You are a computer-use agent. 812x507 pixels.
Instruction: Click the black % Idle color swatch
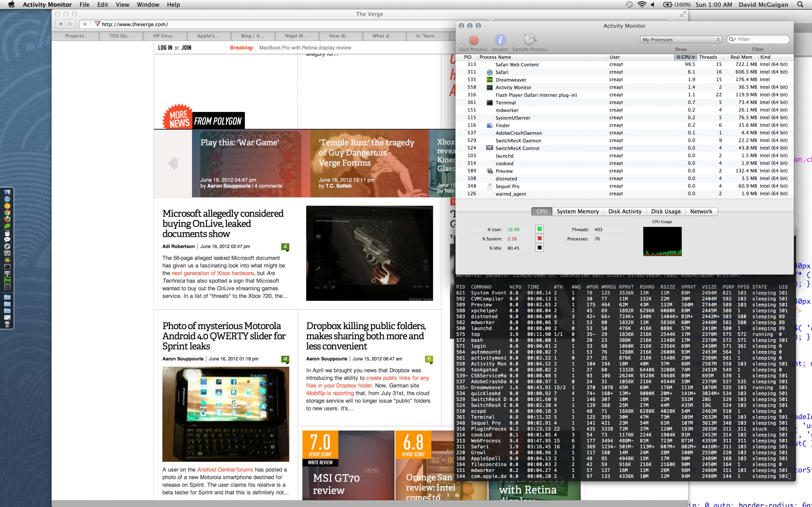(x=539, y=248)
